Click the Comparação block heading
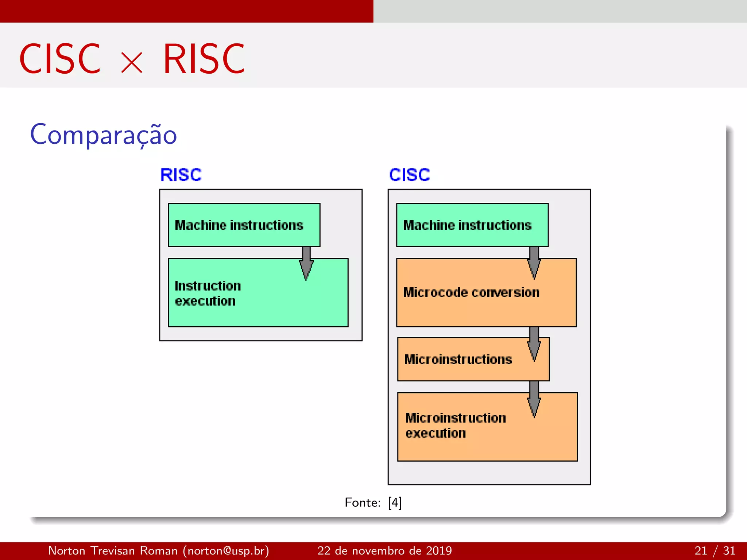Screen dimensions: 747x560 coord(104,135)
